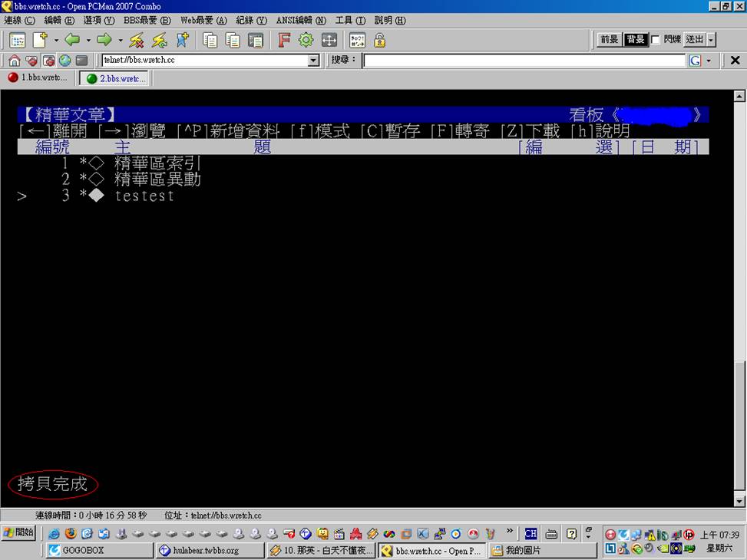The width and height of the screenshot is (747, 560).
Task: Click the home icon beside the address bar
Action: pyautogui.click(x=15, y=61)
